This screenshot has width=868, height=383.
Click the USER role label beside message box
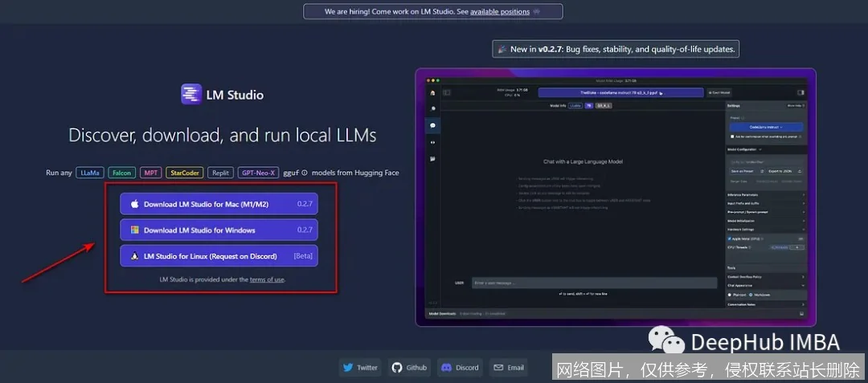pyautogui.click(x=459, y=283)
